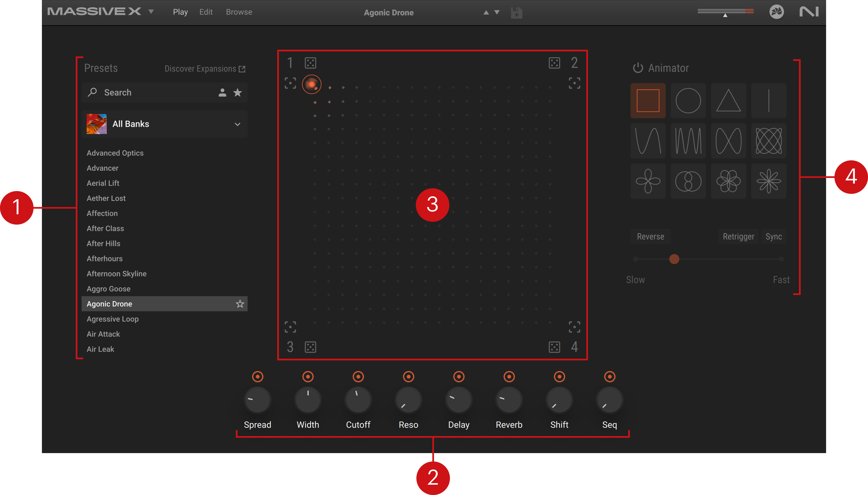This screenshot has height=495, width=868.
Task: Enable the Reverse animator option
Action: [x=650, y=237]
